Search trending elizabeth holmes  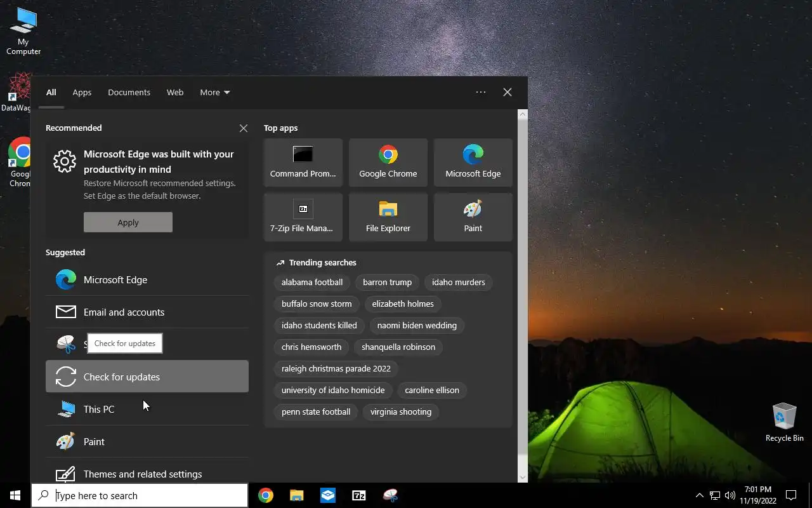403,304
